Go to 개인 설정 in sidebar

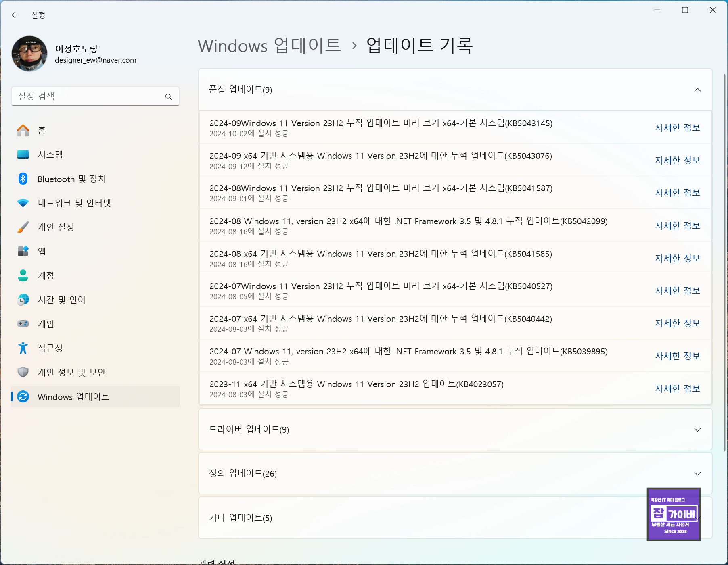(x=95, y=227)
